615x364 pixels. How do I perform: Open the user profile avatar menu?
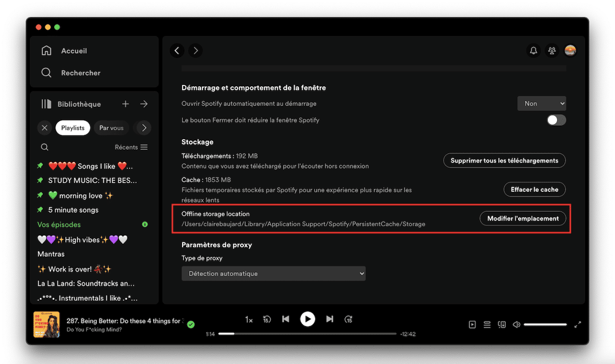(x=570, y=51)
